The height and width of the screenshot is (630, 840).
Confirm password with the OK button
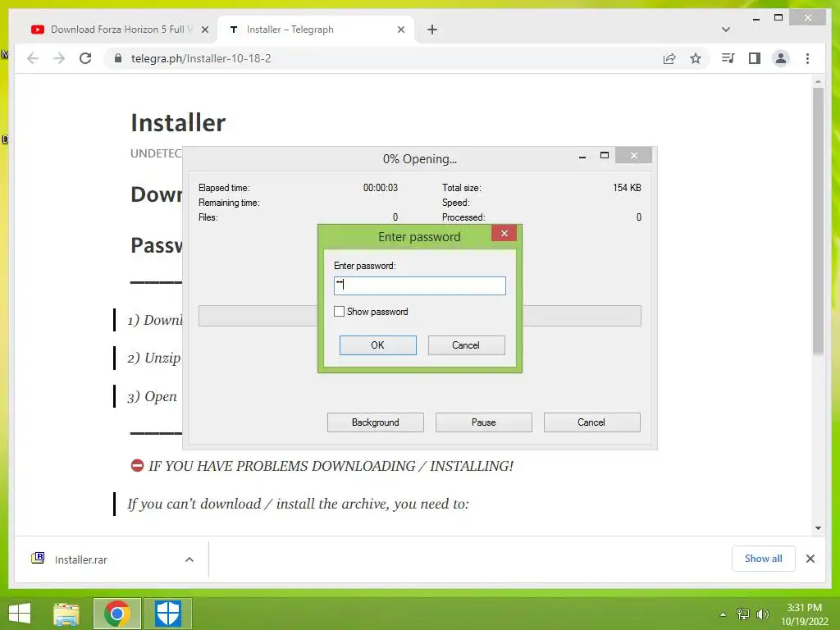[x=377, y=345]
